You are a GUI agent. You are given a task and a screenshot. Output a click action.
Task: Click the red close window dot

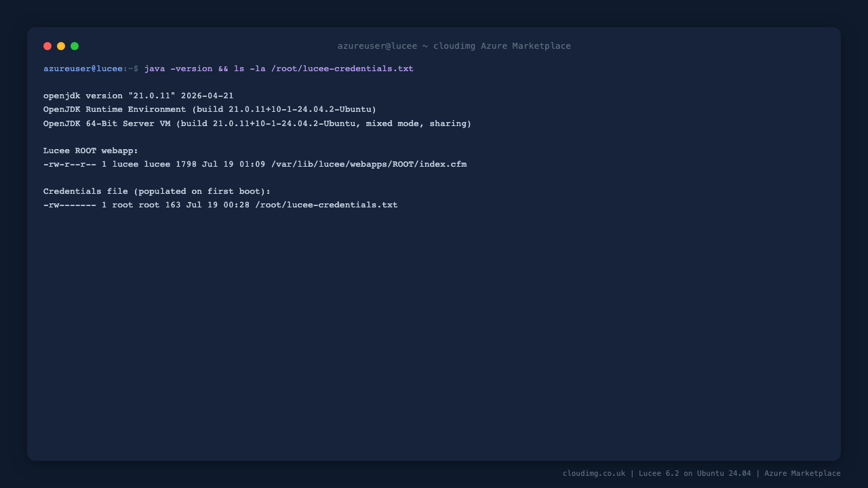47,46
